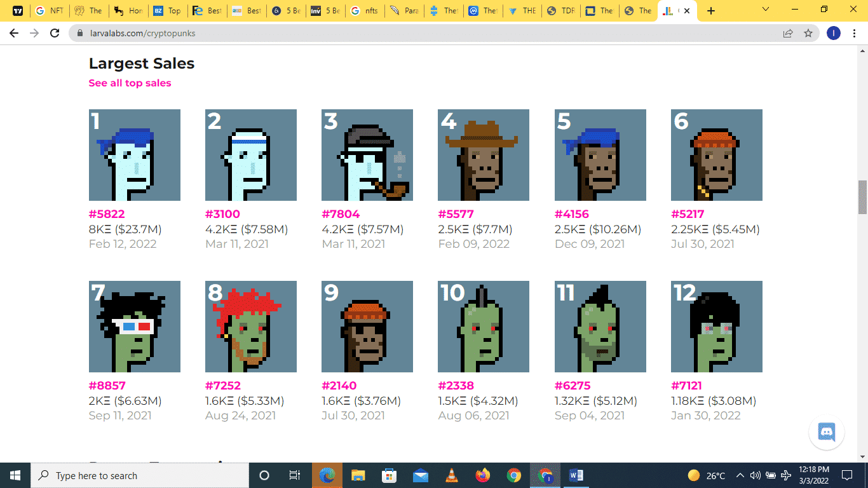Open punk #5217 link

[x=688, y=214]
